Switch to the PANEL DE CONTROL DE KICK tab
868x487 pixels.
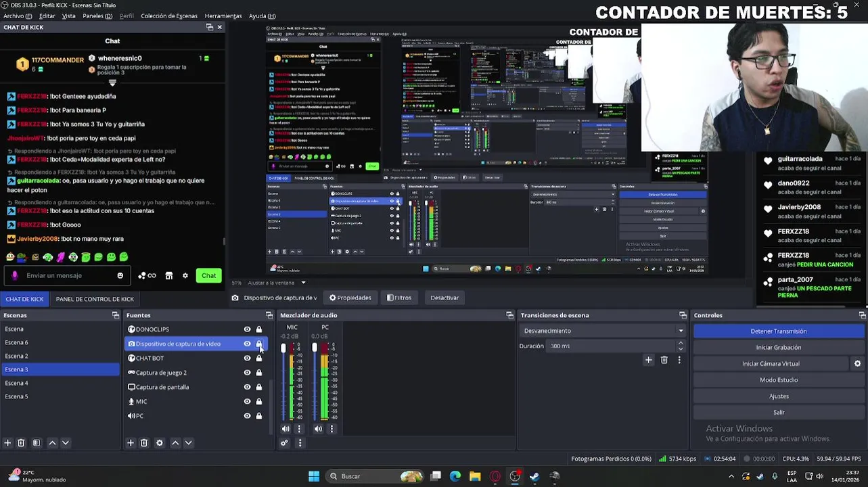(x=95, y=299)
